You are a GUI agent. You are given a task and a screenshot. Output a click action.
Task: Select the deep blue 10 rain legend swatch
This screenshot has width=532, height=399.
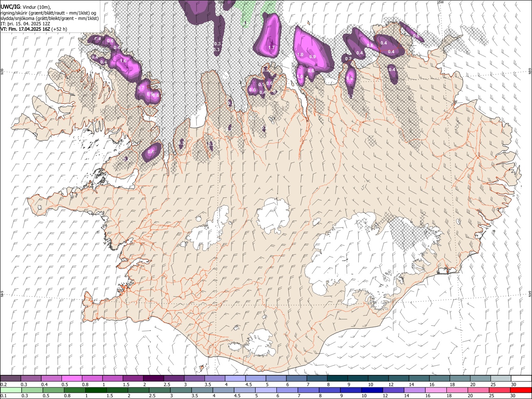pos(372,390)
